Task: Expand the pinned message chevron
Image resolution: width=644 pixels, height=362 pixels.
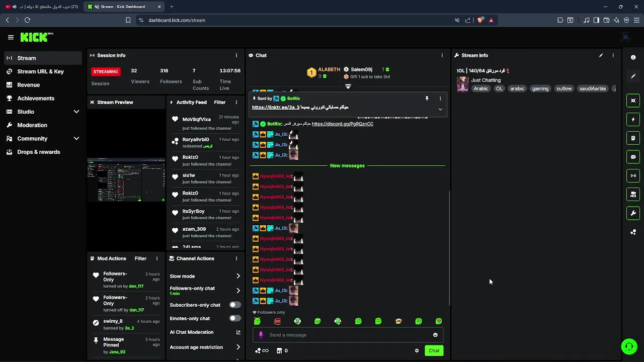Action: 440,109
